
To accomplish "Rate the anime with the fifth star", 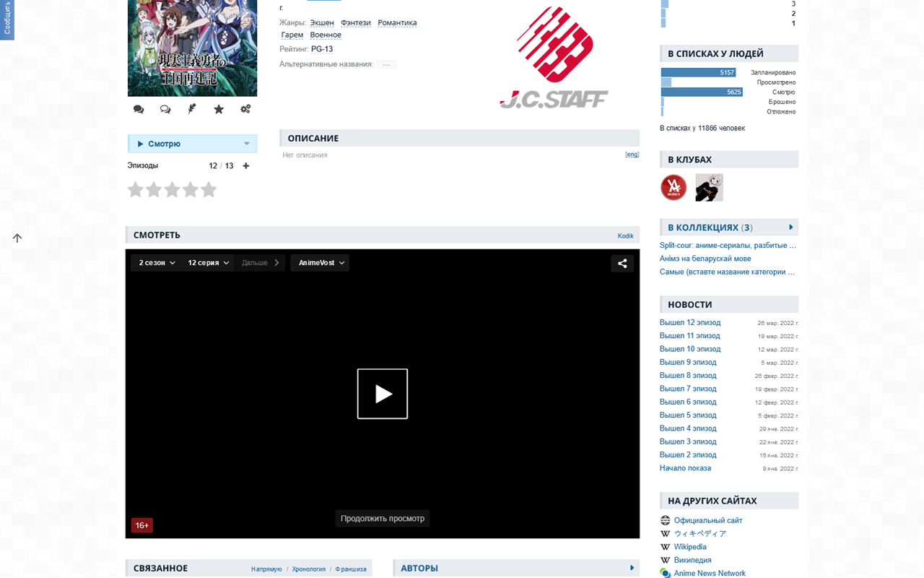I will click(209, 189).
